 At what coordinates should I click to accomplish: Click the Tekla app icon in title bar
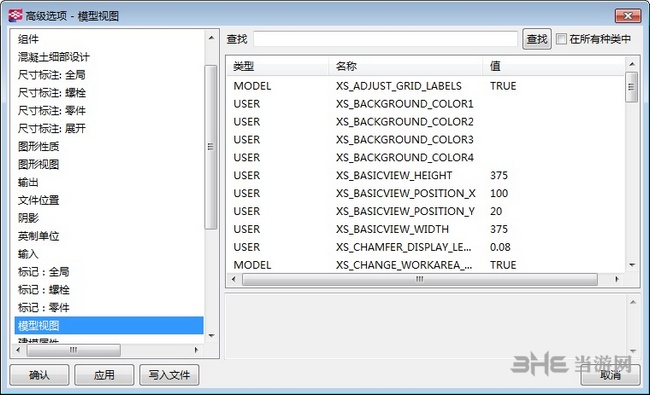[15, 15]
